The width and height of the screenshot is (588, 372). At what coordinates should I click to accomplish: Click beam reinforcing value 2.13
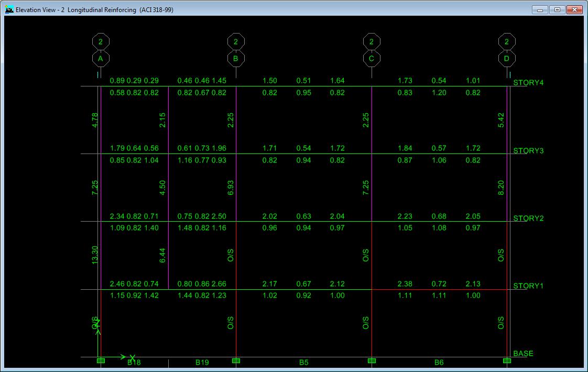point(473,284)
